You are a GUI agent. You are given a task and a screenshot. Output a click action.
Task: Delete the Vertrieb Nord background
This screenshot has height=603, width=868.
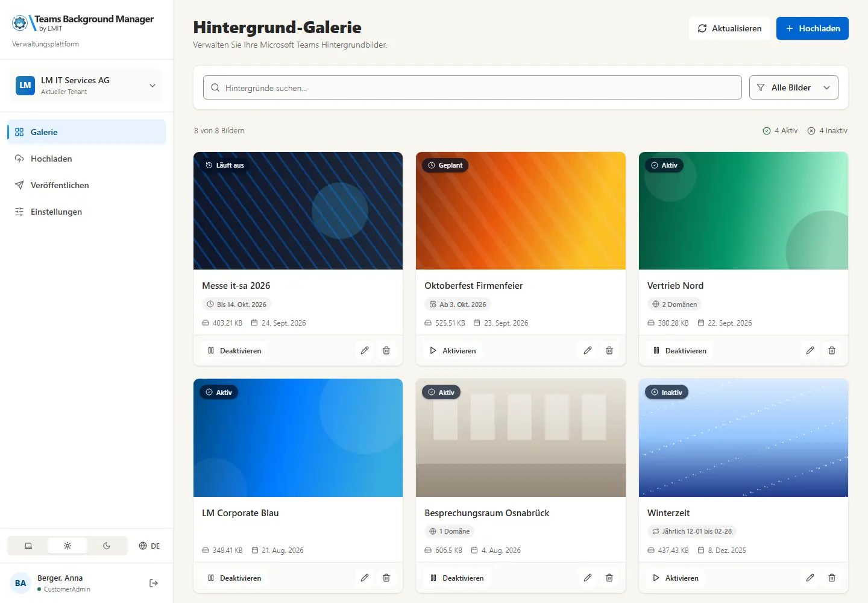click(832, 350)
